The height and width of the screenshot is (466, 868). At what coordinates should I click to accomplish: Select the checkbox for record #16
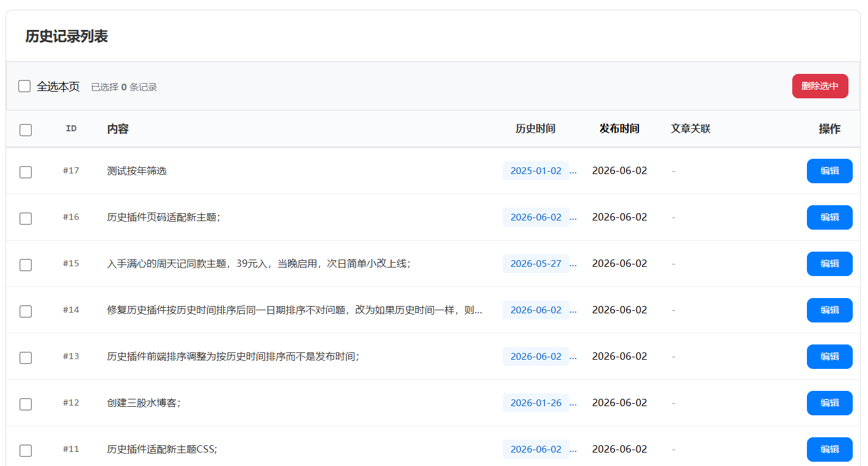pos(26,219)
